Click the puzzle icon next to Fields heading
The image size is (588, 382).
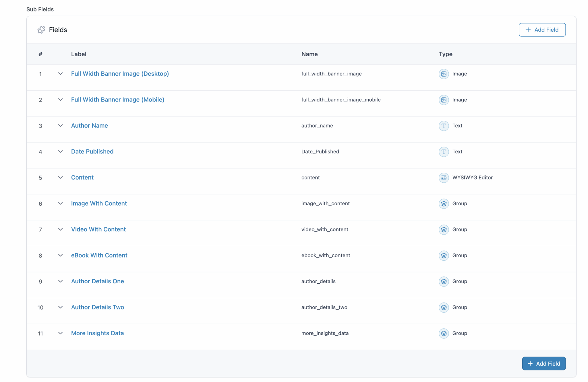[x=41, y=30]
